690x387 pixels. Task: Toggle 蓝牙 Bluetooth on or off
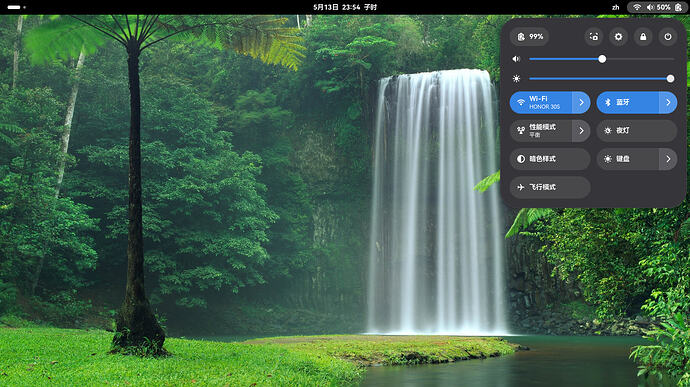point(628,102)
